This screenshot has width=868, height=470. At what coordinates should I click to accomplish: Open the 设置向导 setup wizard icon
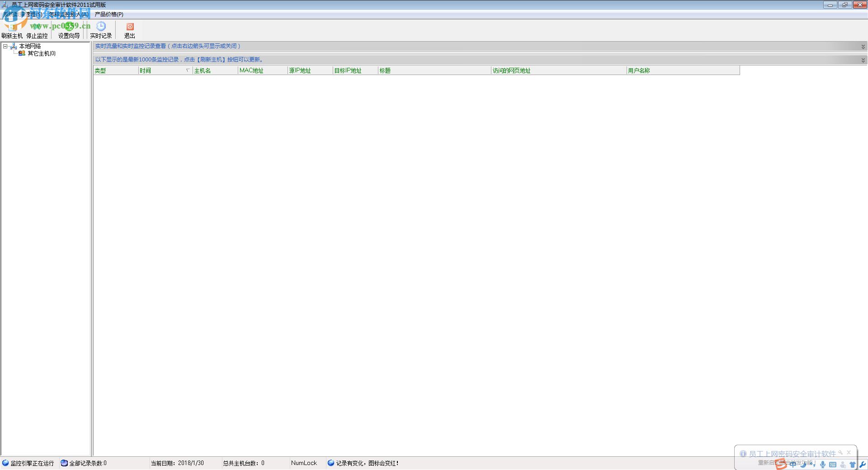(x=69, y=27)
